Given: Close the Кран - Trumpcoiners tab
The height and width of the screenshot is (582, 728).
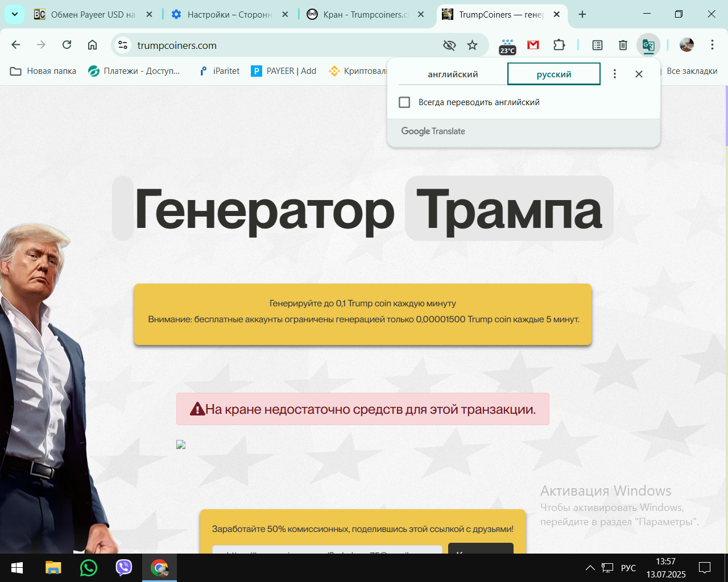Looking at the screenshot, I should (421, 15).
